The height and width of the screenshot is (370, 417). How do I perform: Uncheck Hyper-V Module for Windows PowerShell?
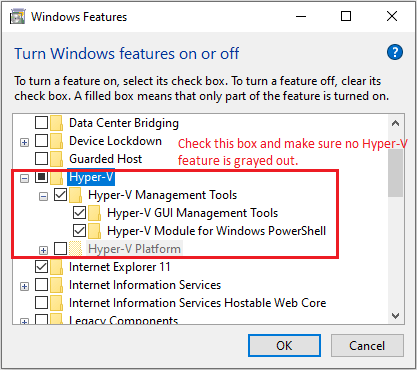click(x=79, y=231)
